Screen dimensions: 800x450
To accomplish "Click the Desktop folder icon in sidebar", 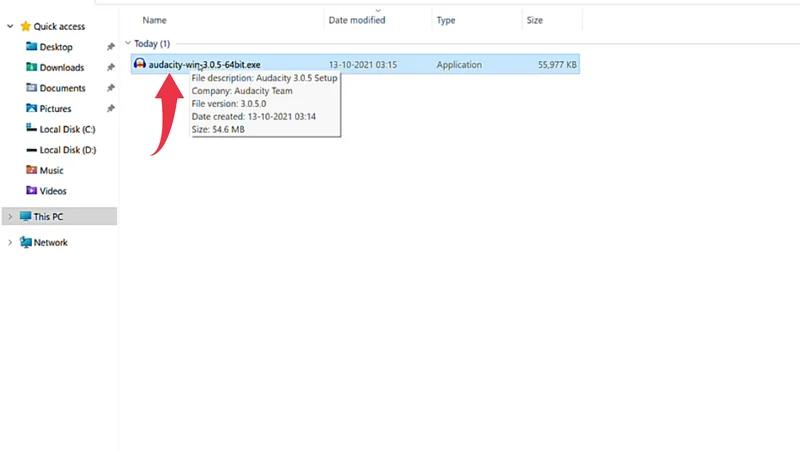I will [31, 47].
